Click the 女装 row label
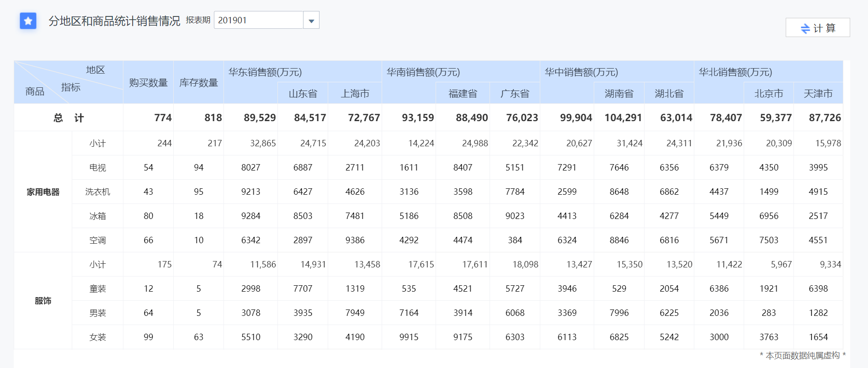The width and height of the screenshot is (868, 368). click(98, 337)
